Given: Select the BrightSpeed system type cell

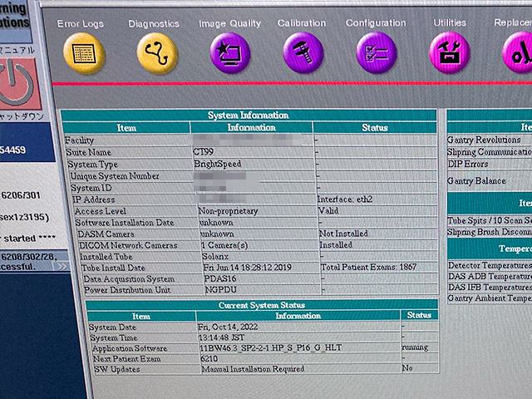Looking at the screenshot, I should click(218, 165).
